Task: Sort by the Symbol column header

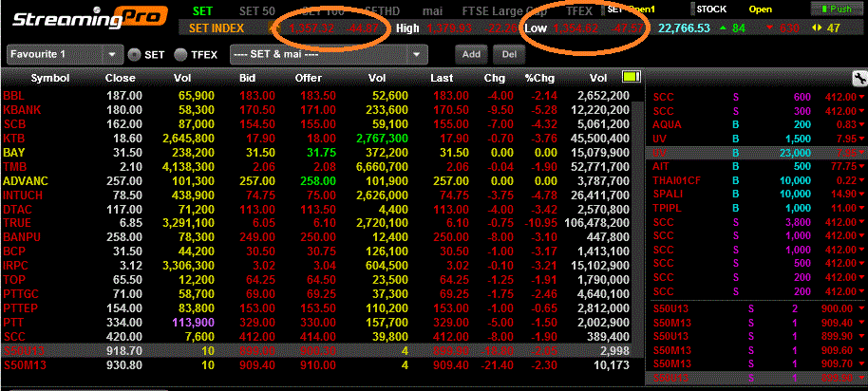Action: pos(49,78)
